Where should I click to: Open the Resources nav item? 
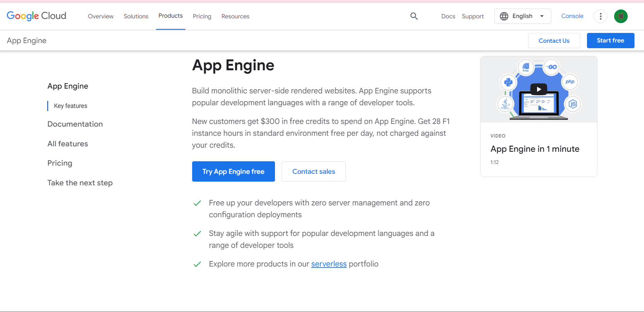[x=235, y=16]
